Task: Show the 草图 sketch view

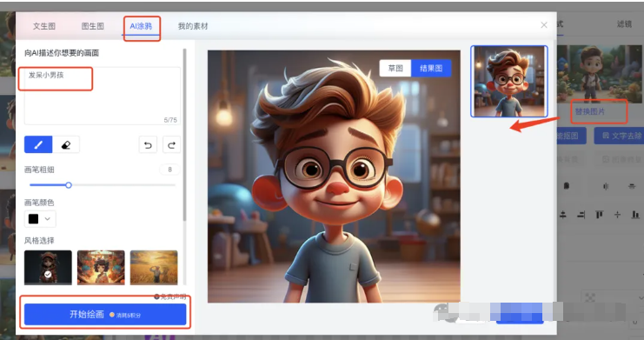Action: coord(395,68)
